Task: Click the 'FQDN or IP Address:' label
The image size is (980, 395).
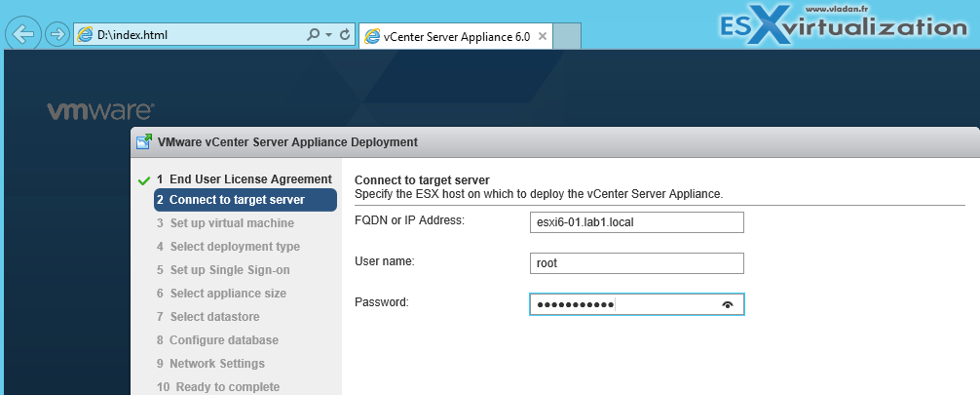Action: click(x=409, y=221)
